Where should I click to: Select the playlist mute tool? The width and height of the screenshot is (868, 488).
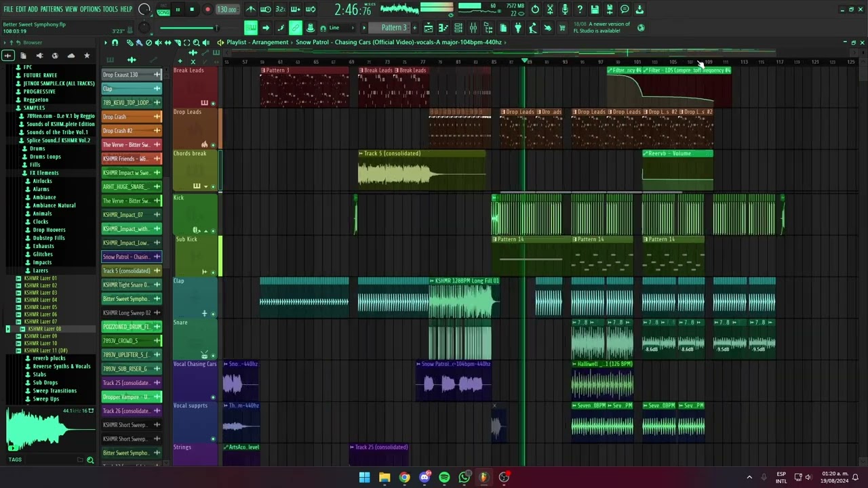point(159,43)
